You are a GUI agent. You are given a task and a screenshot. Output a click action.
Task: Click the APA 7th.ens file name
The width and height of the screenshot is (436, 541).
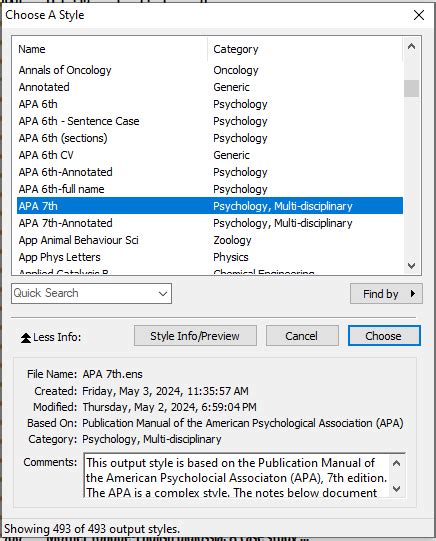point(112,374)
